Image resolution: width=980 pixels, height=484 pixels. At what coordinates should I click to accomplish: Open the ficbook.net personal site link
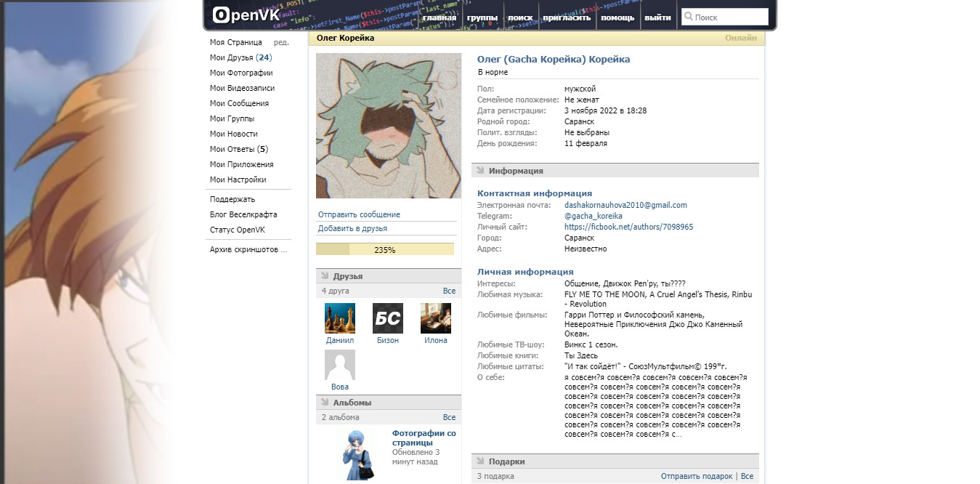(628, 227)
